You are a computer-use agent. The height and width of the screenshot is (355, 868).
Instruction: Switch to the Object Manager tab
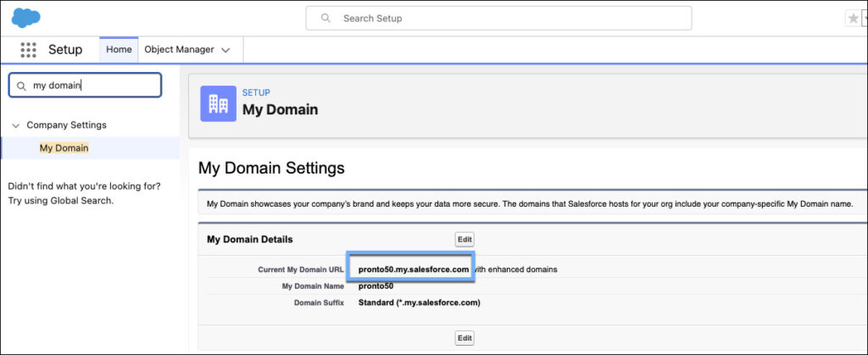click(179, 50)
